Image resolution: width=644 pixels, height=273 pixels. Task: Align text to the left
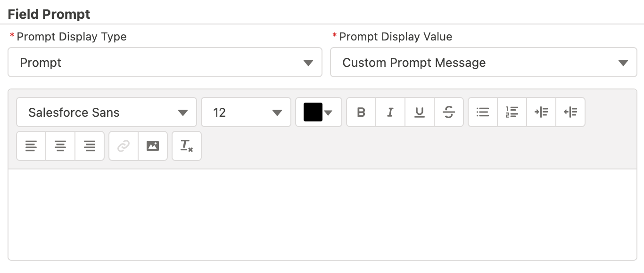pos(31,146)
